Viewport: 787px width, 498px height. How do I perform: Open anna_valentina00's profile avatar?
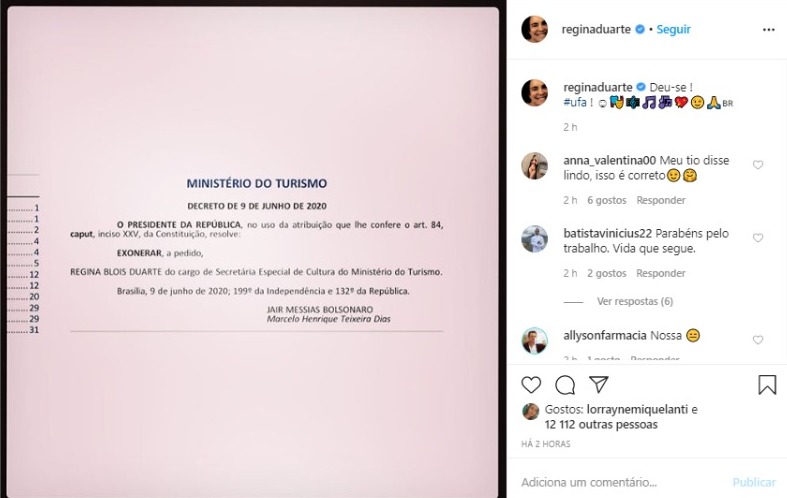[535, 166]
